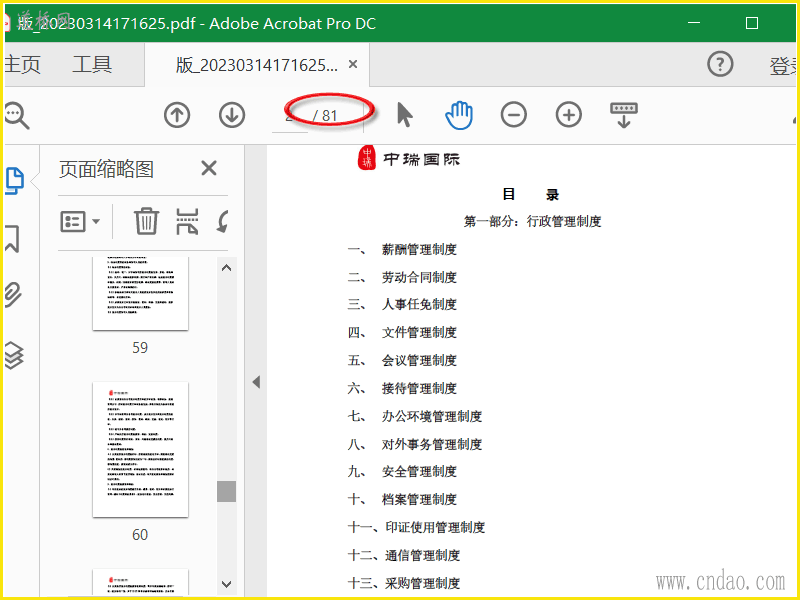Go to next page with down arrow

coord(232,115)
